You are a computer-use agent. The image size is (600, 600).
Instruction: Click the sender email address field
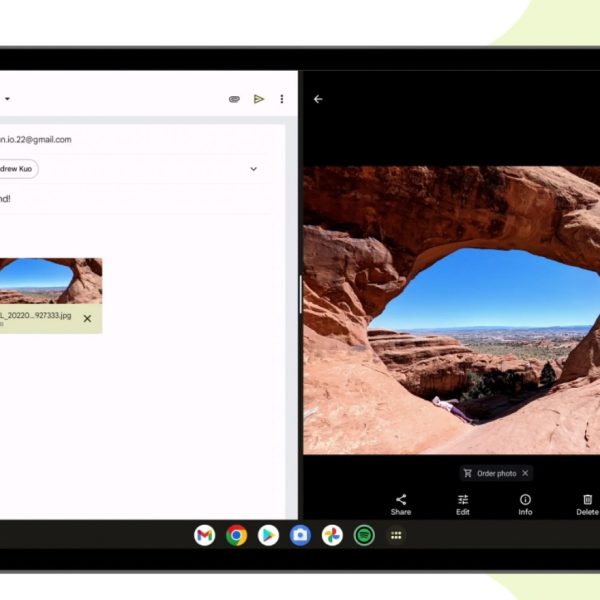click(x=36, y=140)
